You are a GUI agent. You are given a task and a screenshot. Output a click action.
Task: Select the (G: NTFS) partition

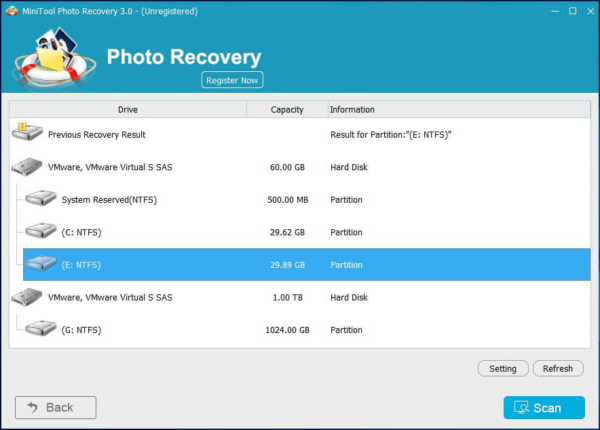click(307, 330)
